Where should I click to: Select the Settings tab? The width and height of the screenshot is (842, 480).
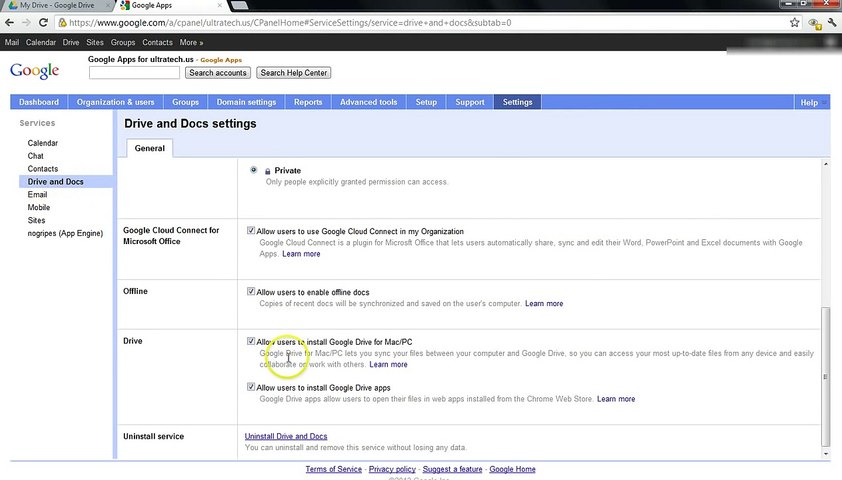point(517,102)
